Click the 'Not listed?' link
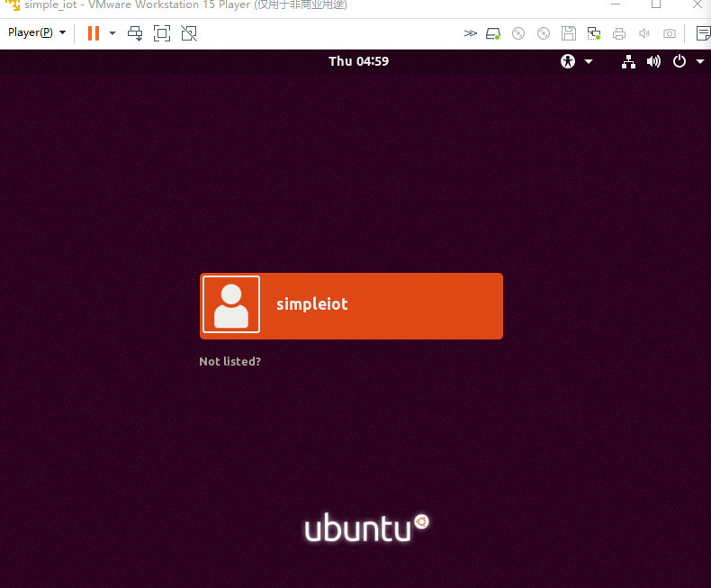Screen dimensions: 711x588 click(x=229, y=362)
